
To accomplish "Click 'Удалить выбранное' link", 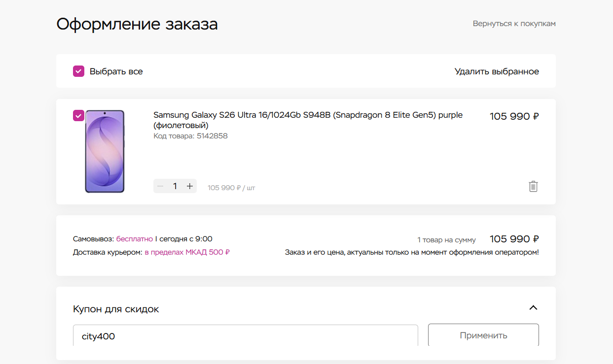I will (497, 71).
